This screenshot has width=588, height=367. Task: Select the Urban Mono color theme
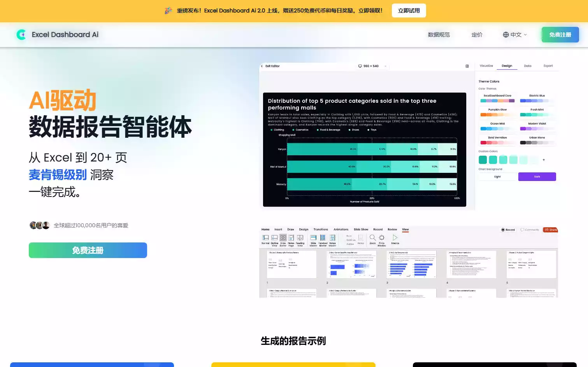pos(537,140)
